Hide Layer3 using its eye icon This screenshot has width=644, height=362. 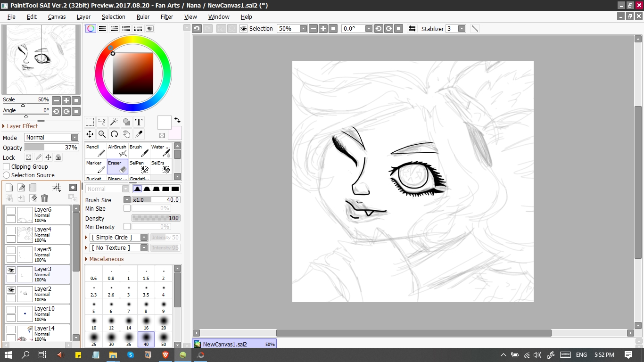[11, 270]
